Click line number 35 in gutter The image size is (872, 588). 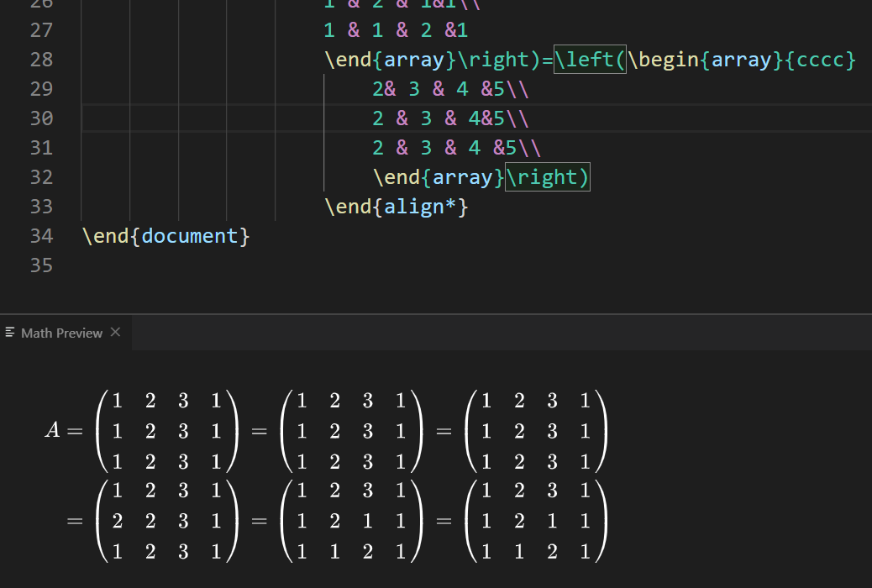pos(41,266)
